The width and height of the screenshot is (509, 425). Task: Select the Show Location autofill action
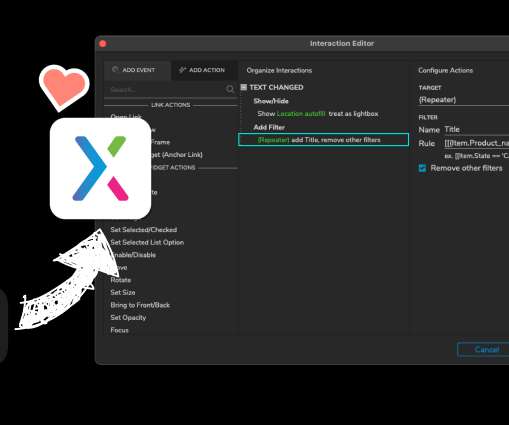pyautogui.click(x=318, y=114)
